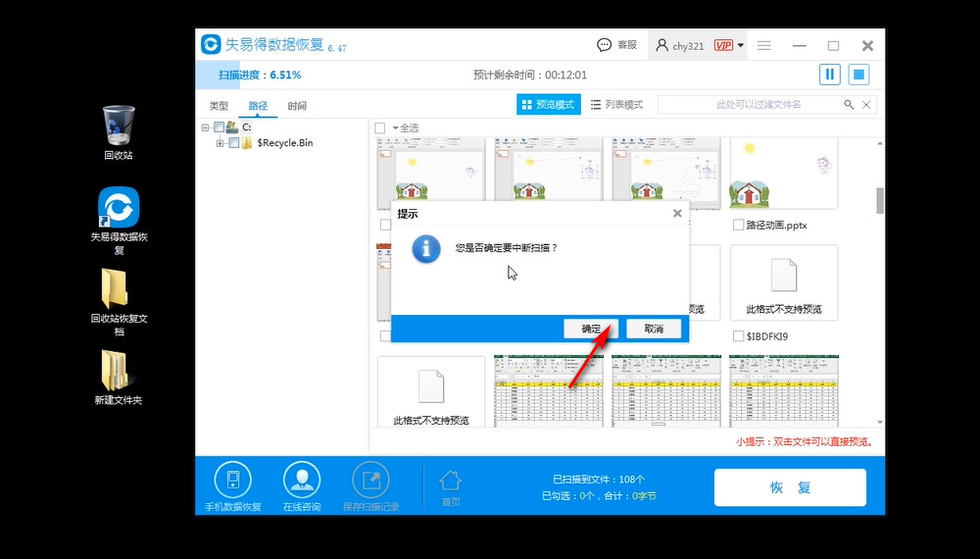Focus the file name filter field
This screenshot has width=980, height=559.
point(749,104)
